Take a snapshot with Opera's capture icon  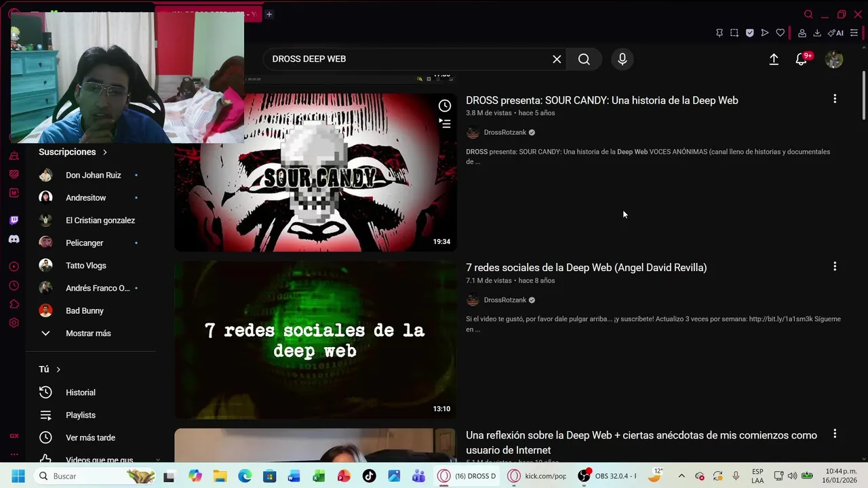click(x=734, y=33)
